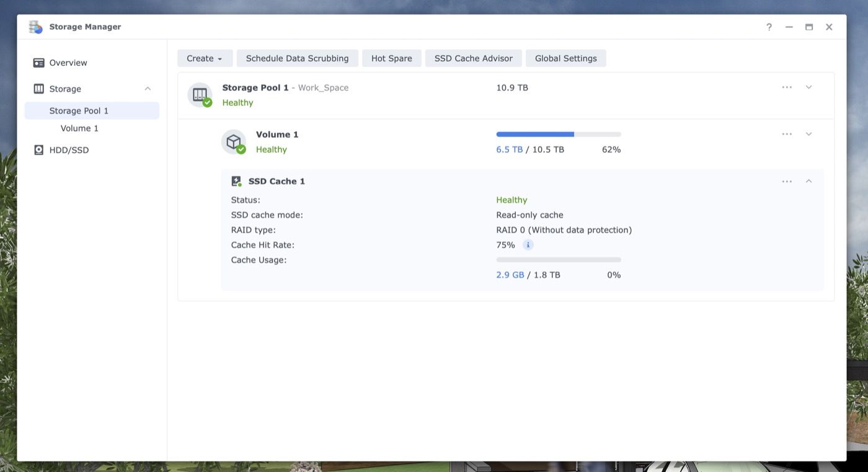Collapse the Storage section in sidebar
Image resolution: width=868 pixels, height=472 pixels.
click(148, 89)
